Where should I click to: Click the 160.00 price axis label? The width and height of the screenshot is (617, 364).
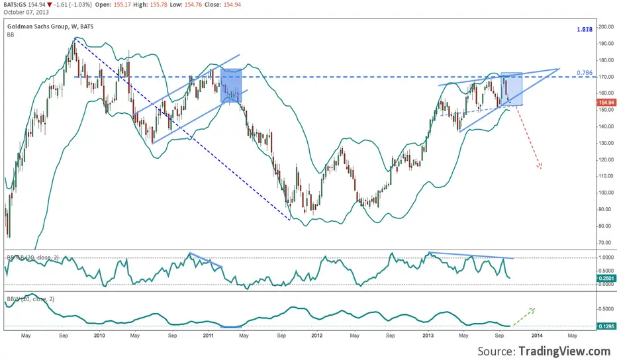tap(606, 93)
